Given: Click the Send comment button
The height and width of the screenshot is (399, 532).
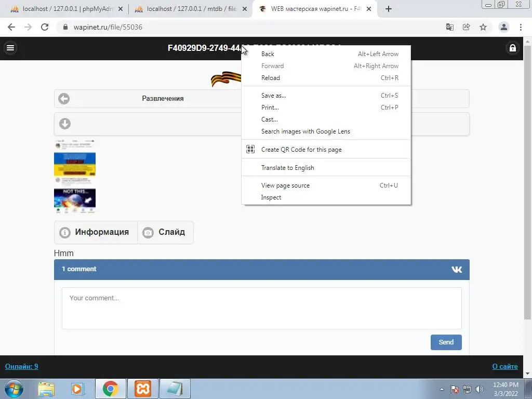Looking at the screenshot, I should point(446,342).
